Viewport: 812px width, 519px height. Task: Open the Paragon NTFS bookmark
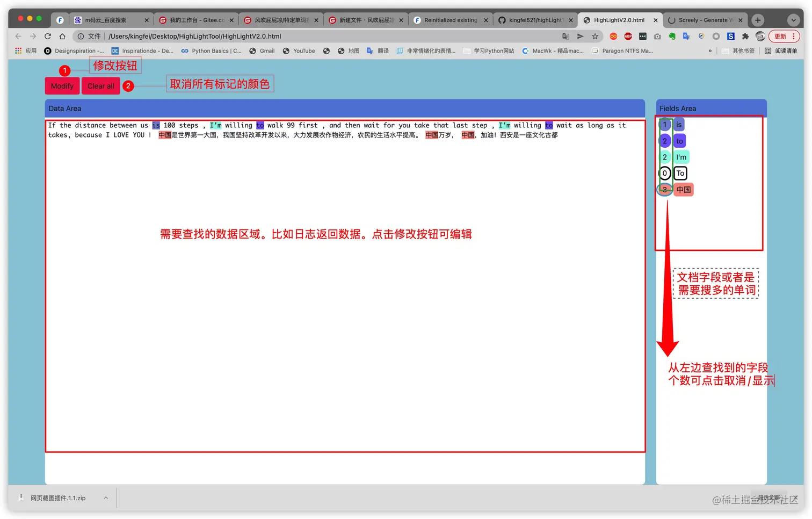pos(622,51)
